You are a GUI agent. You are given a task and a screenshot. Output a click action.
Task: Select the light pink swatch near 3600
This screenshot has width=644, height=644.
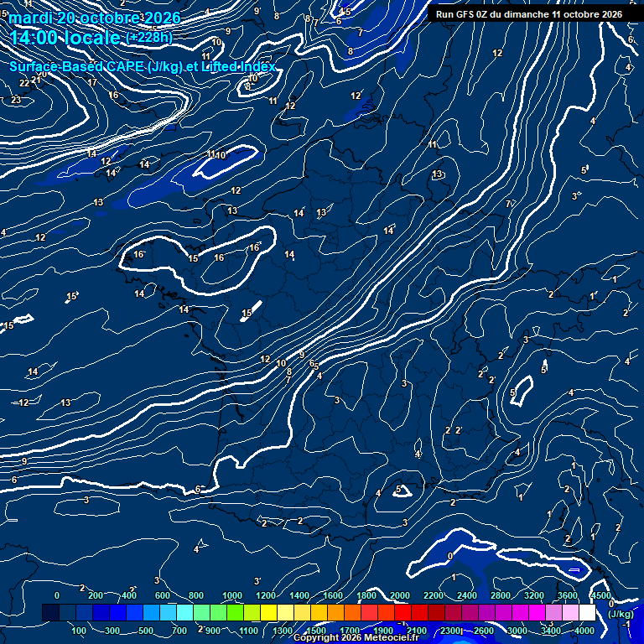pos(570,612)
